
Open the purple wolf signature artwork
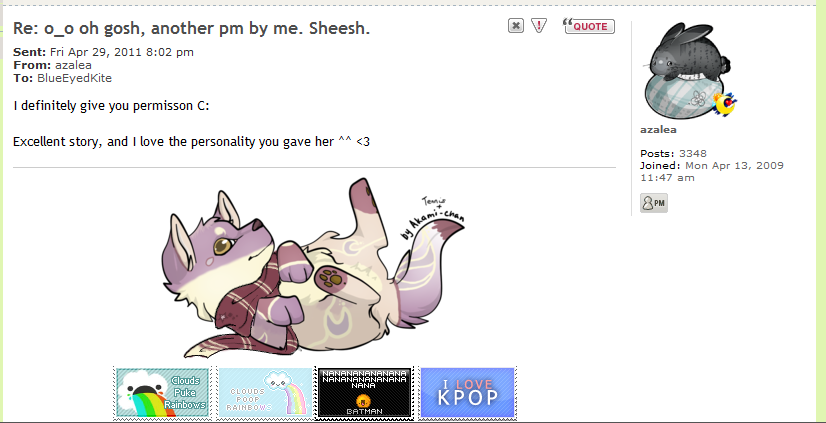click(313, 268)
